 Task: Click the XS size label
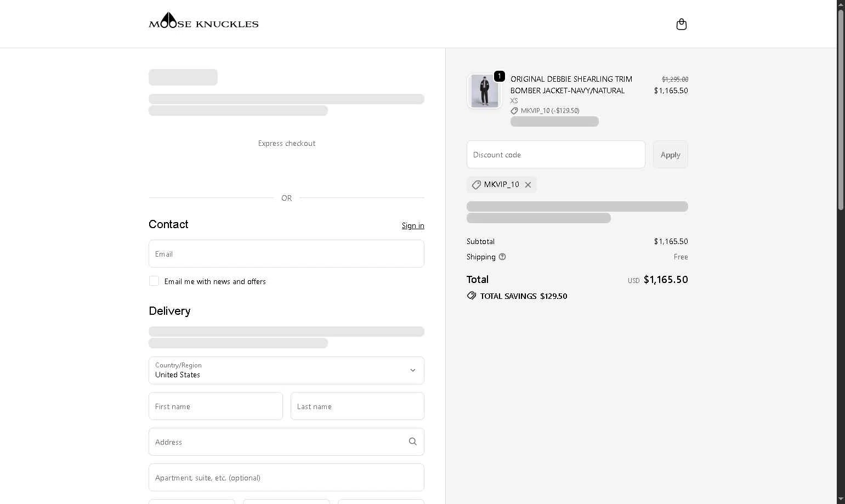[x=514, y=101]
